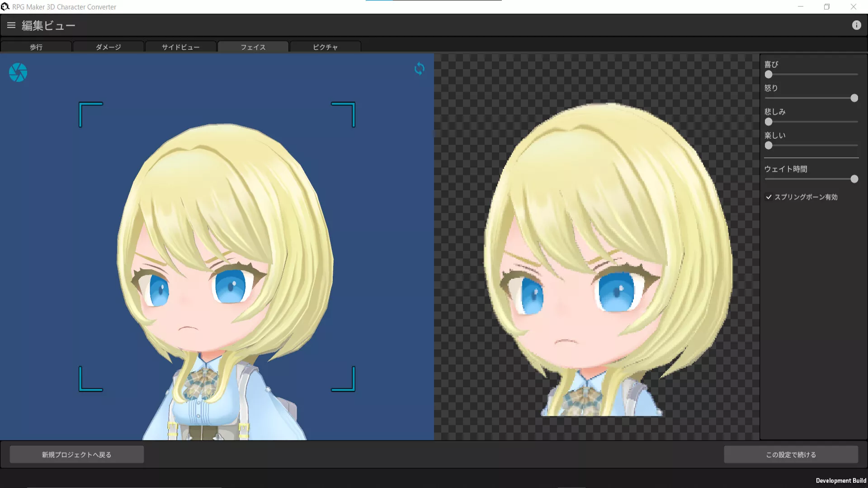
Task: Open the hamburger menu
Action: 11,26
